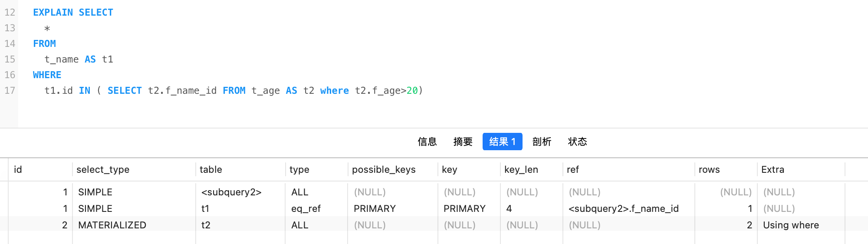This screenshot has height=244, width=868.
Task: Click the <subquery2>.f_name_id ref cell
Action: point(623,209)
